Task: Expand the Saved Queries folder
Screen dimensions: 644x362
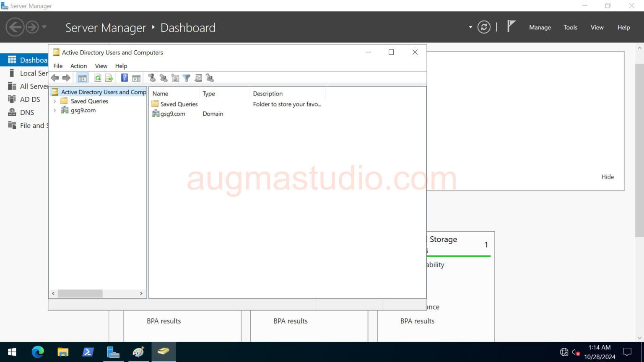Action: (x=55, y=101)
